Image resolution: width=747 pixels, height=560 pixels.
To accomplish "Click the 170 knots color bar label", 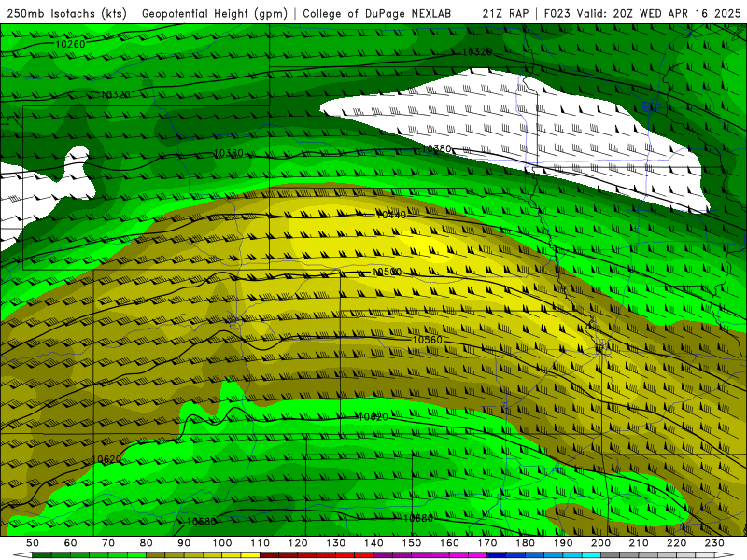I will [x=487, y=543].
